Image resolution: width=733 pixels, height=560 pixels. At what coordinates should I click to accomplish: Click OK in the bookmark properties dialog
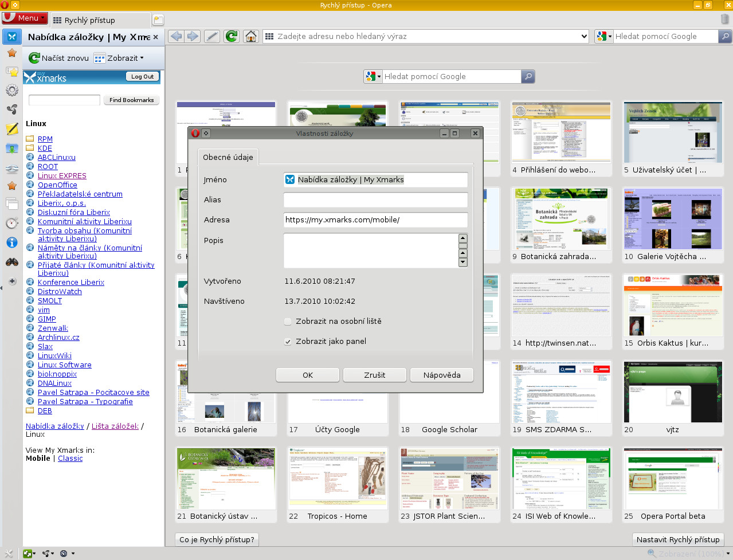click(308, 375)
